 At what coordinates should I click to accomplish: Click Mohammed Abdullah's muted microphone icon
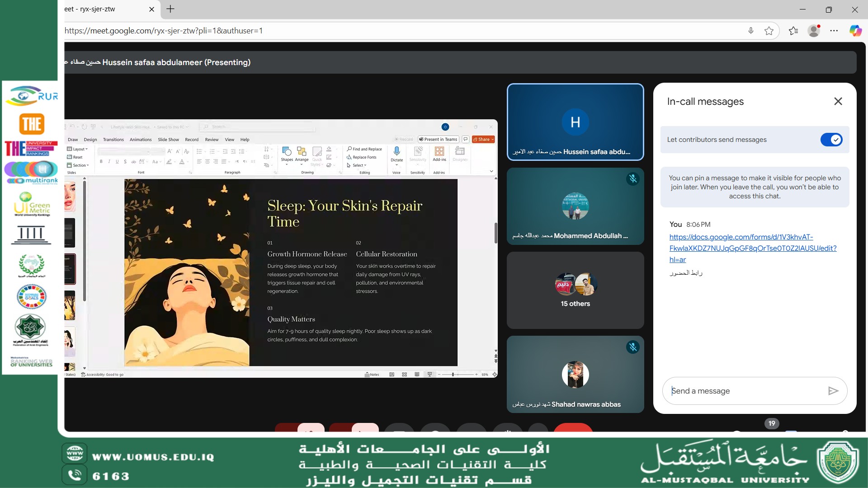tap(632, 179)
